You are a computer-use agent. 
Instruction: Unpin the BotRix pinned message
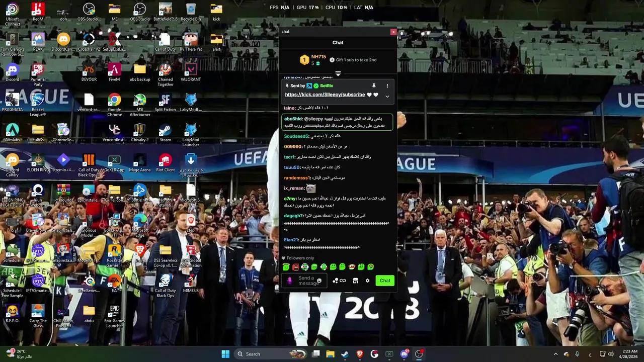374,86
